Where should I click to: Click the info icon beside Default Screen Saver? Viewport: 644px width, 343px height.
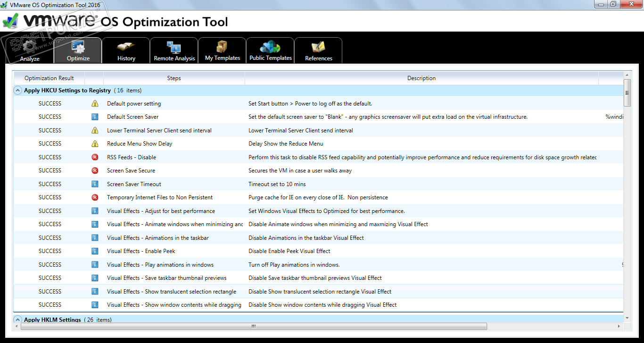point(95,117)
